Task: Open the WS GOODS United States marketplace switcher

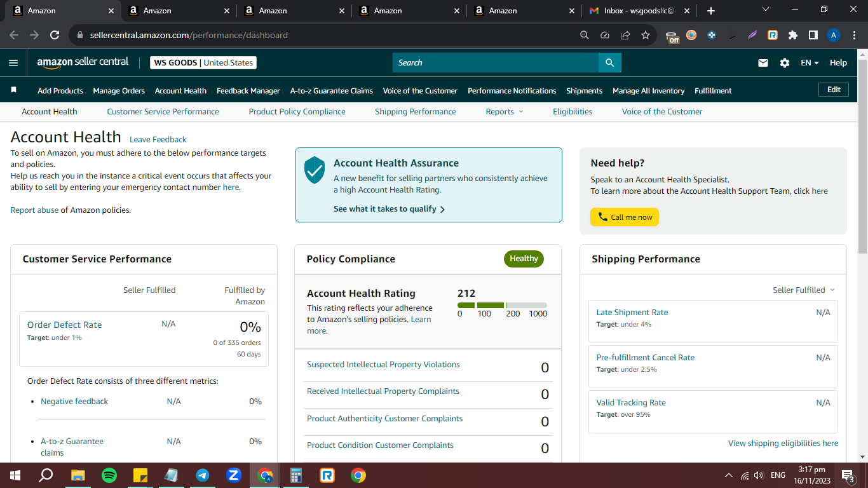Action: pyautogui.click(x=203, y=63)
